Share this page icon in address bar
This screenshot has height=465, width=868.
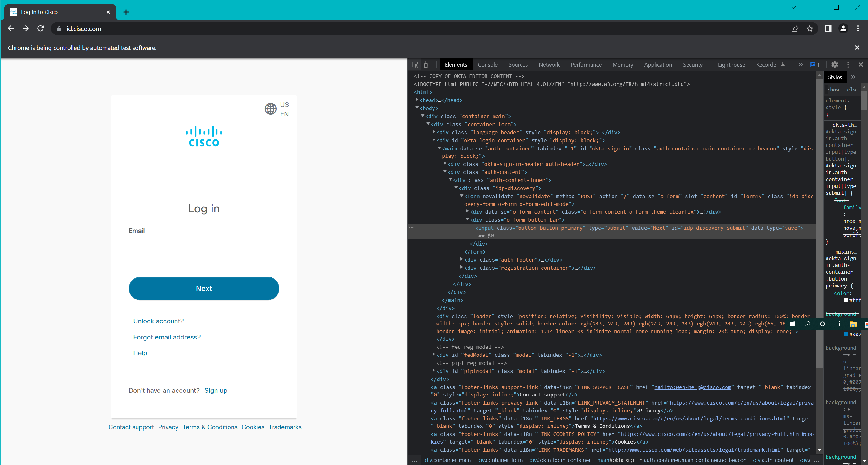795,29
